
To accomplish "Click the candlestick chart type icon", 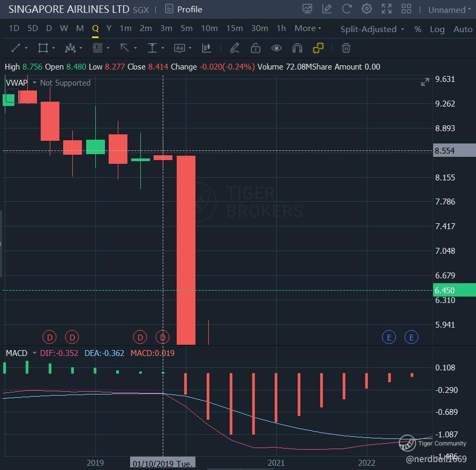I will pyautogui.click(x=207, y=48).
